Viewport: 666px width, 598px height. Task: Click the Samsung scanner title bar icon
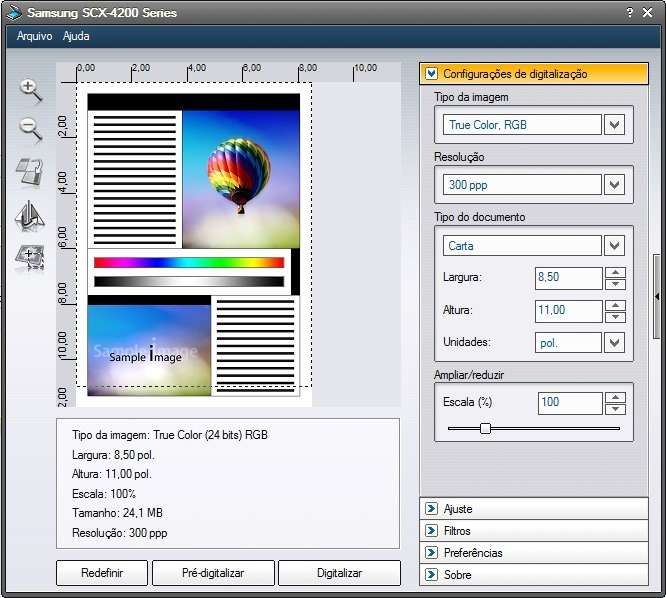pos(14,12)
